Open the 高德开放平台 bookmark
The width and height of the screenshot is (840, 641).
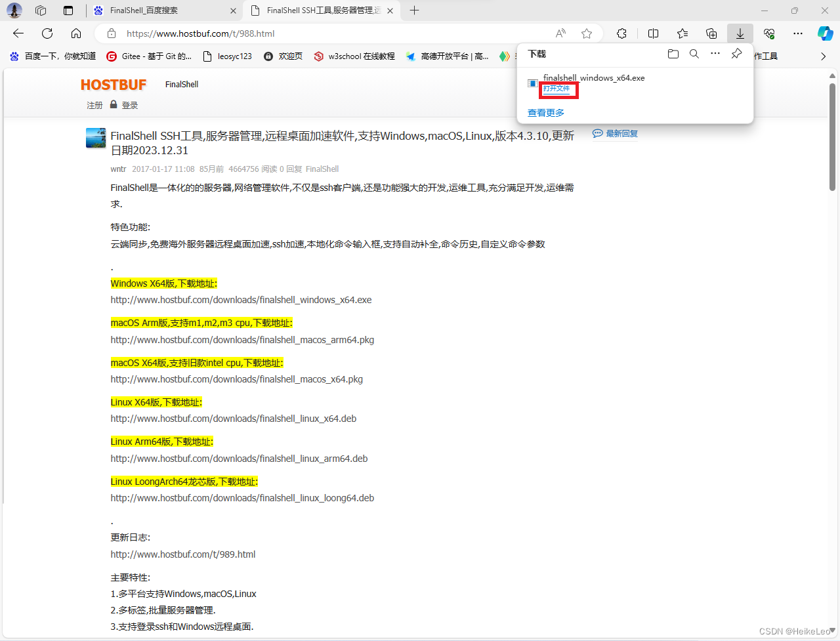[448, 56]
